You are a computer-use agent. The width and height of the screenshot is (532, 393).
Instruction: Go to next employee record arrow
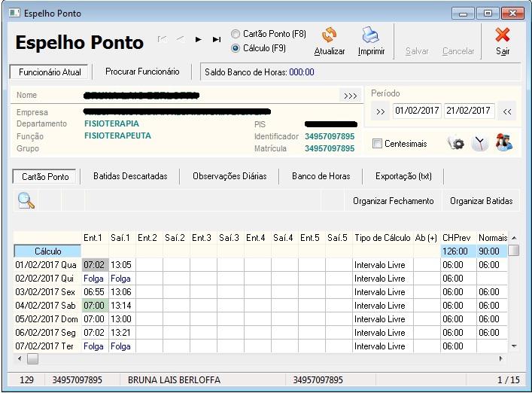(199, 39)
